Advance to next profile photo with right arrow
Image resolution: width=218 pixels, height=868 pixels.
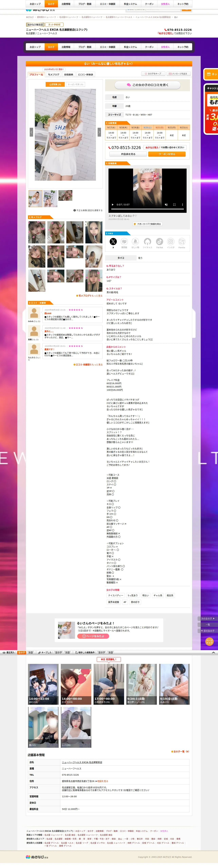(x=99, y=132)
